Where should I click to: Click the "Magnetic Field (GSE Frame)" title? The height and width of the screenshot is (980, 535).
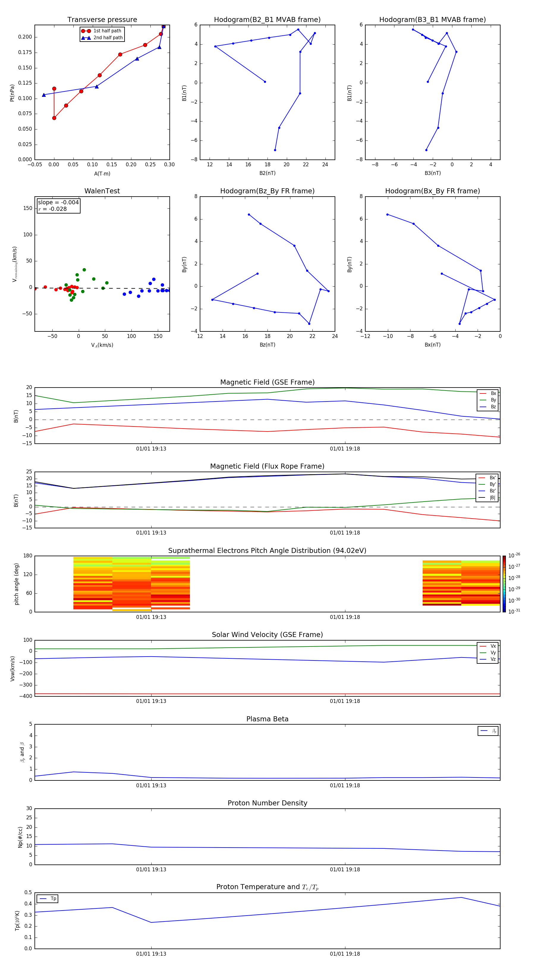tap(267, 382)
